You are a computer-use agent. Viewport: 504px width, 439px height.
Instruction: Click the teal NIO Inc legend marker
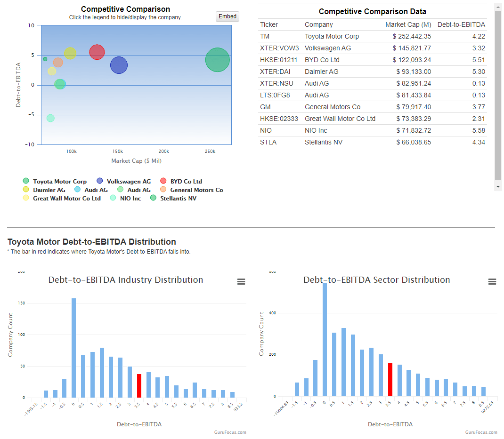point(113,198)
